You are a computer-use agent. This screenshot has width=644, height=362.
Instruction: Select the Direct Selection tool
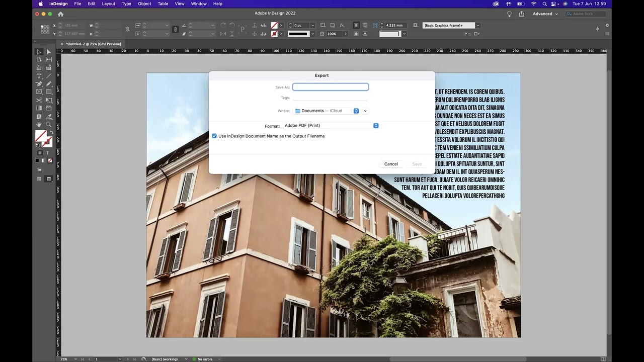click(49, 52)
